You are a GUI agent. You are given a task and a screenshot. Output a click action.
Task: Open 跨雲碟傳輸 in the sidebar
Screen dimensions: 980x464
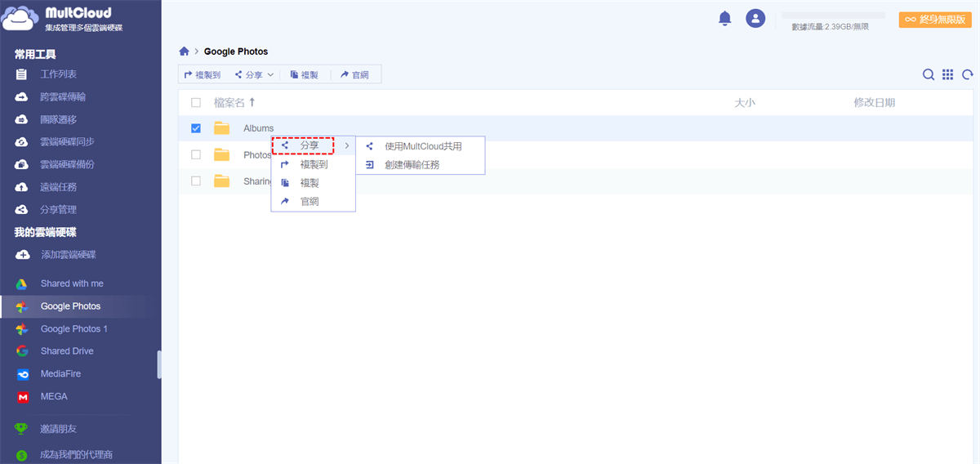point(63,96)
